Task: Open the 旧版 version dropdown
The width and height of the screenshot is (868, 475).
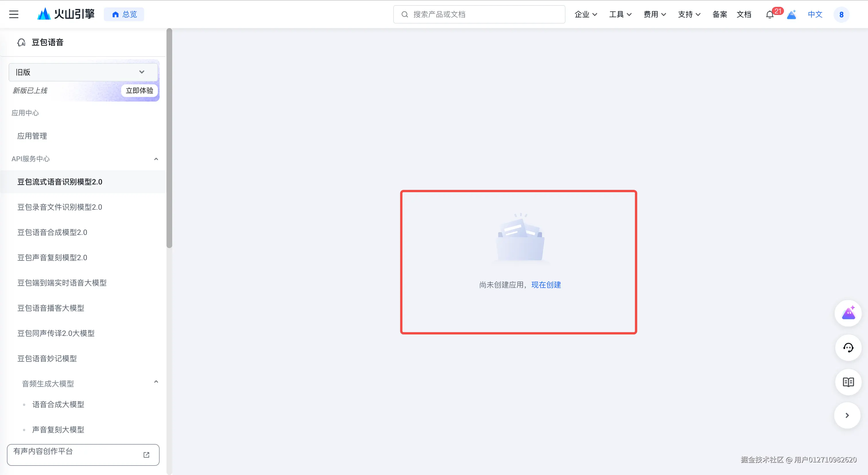Action: pos(83,72)
